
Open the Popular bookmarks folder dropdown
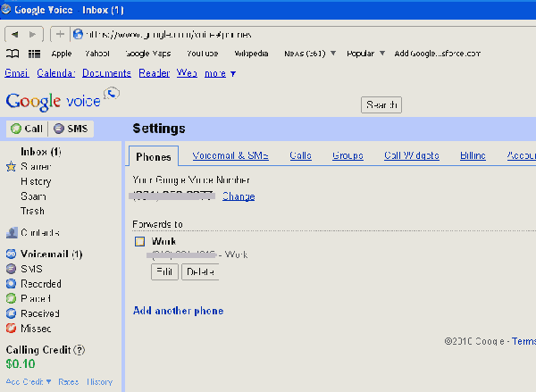382,54
